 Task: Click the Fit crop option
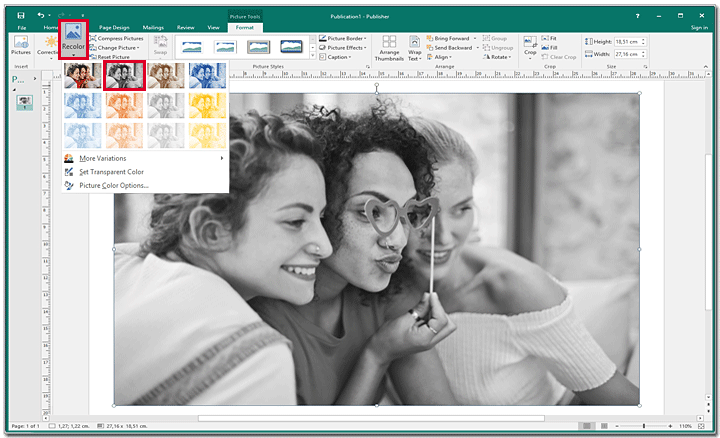click(549, 39)
